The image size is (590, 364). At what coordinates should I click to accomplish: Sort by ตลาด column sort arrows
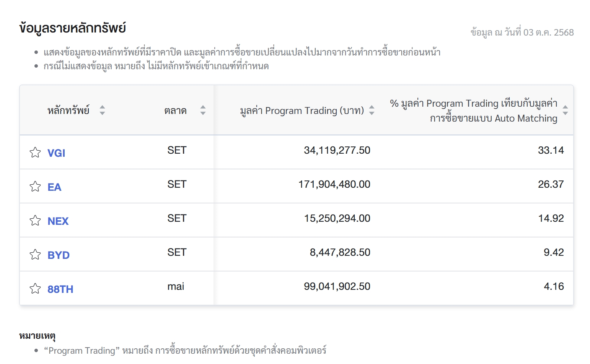(x=203, y=110)
